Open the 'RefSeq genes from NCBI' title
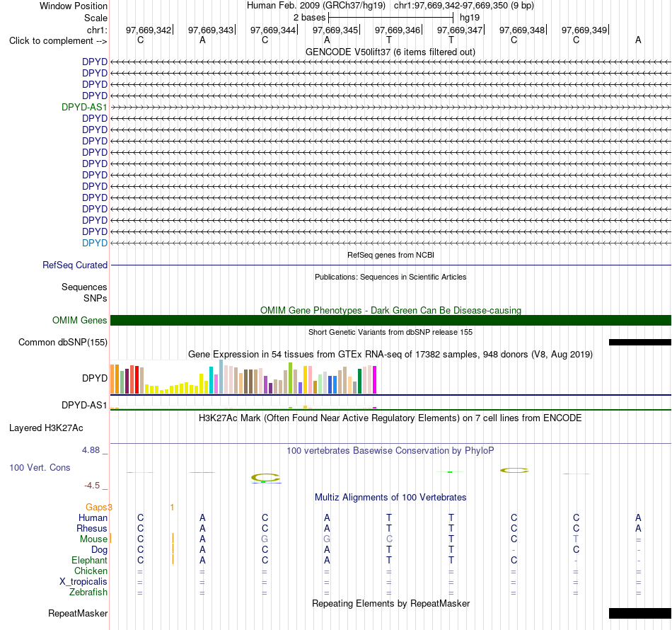Screen dimensions: 672x630 [390, 255]
